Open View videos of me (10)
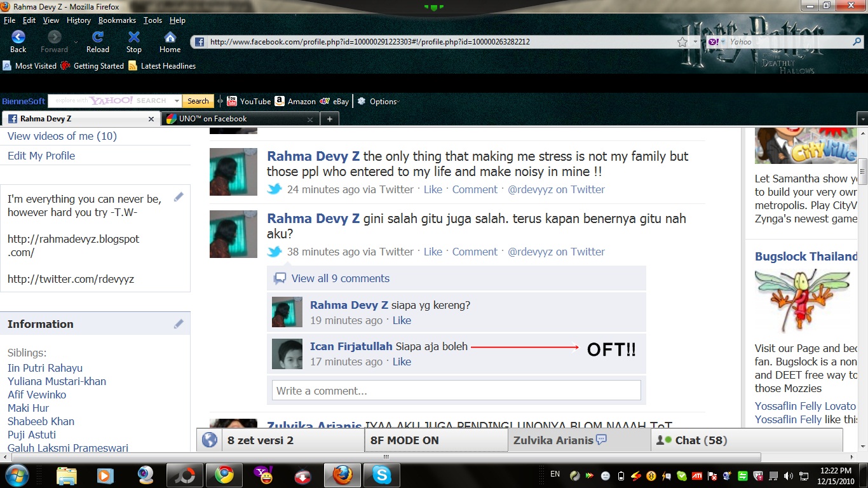 click(62, 136)
